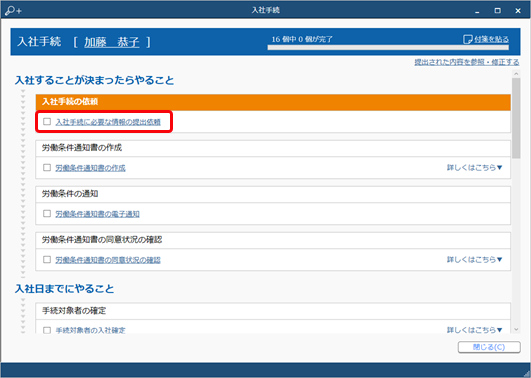
Task: Click the 労働条件通知書の同意状況の確認 section heading
Action: (x=102, y=240)
